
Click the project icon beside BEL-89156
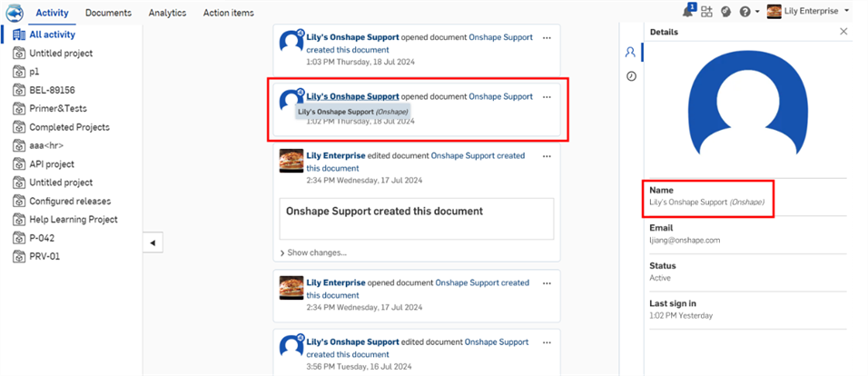(x=19, y=90)
